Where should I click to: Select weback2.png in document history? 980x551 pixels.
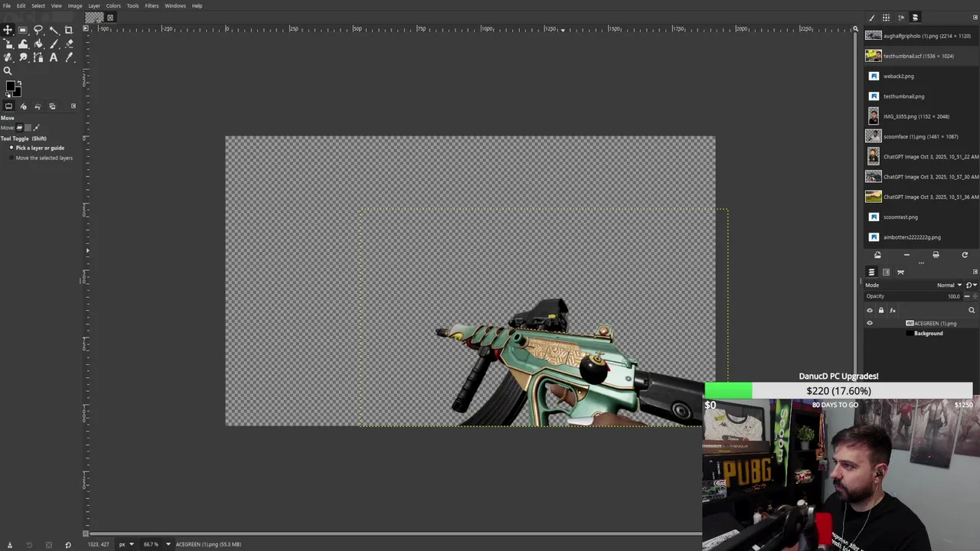[x=921, y=76]
